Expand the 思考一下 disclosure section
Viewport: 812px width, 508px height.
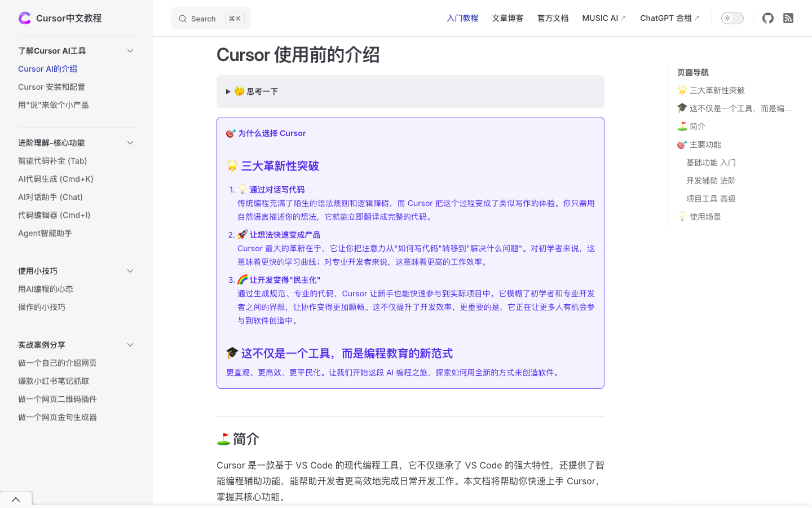tap(411, 91)
